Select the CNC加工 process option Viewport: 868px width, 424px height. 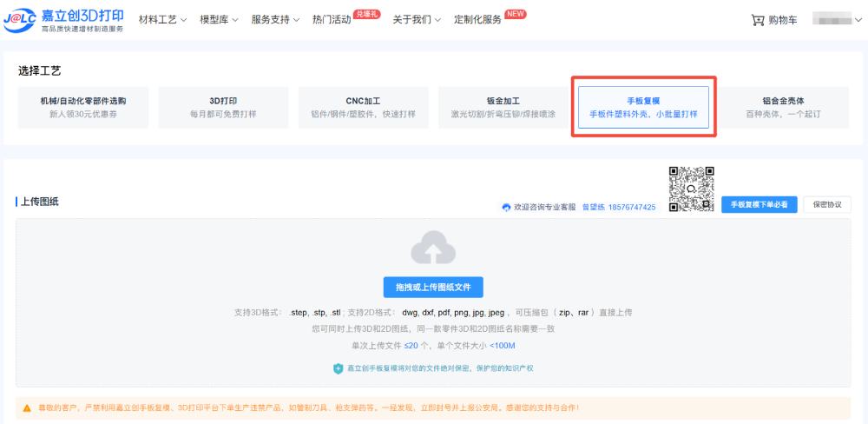[363, 107]
